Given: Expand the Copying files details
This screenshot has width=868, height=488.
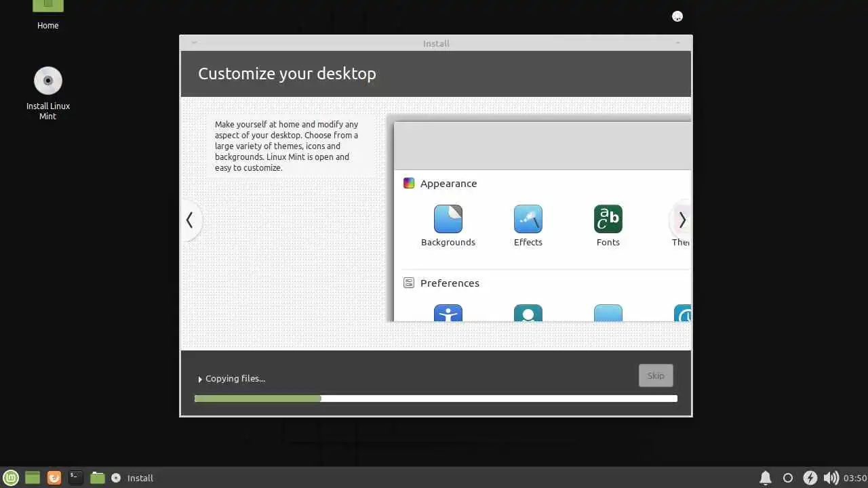Looking at the screenshot, I should coord(200,379).
